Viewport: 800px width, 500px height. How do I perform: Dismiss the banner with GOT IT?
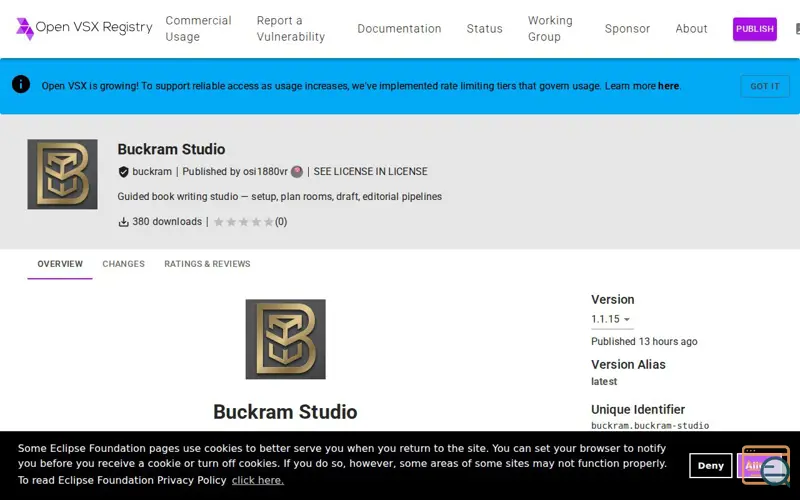point(765,86)
